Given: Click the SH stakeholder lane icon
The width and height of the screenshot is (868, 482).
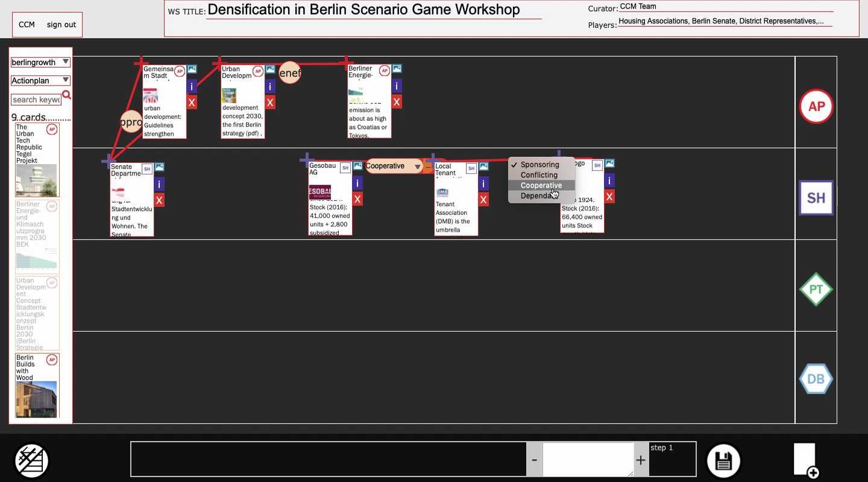Looking at the screenshot, I should point(816,198).
